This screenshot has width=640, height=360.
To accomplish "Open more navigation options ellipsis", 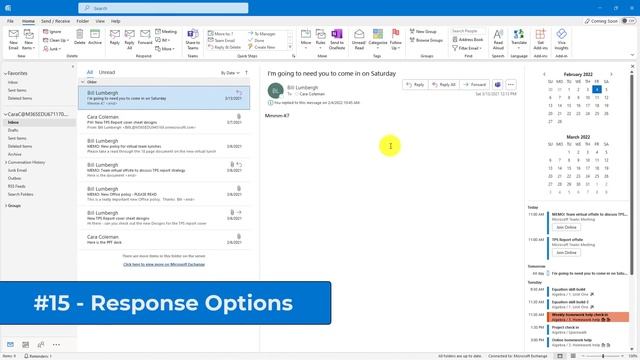I will pyautogui.click(x=56, y=344).
